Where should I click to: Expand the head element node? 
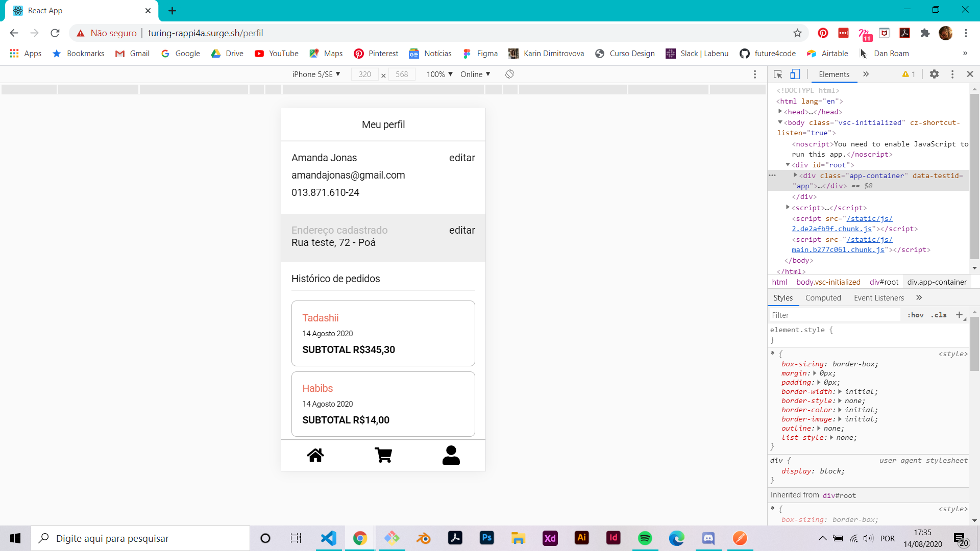[780, 112]
